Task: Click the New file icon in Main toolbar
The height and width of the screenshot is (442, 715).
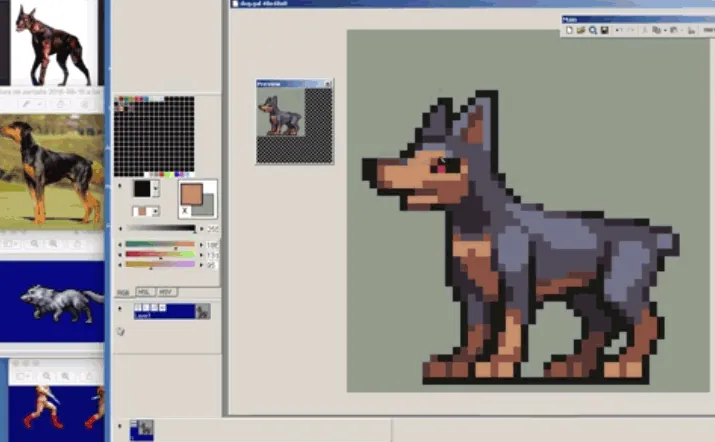Action: click(569, 30)
